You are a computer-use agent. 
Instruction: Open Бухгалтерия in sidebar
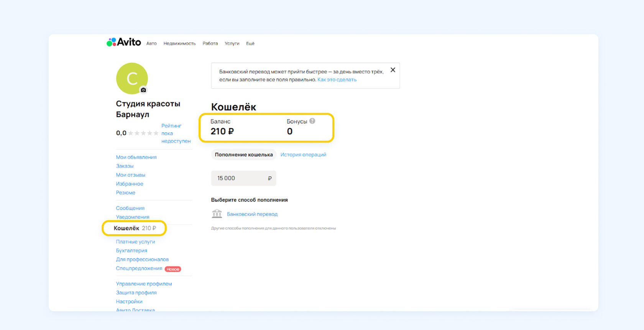(x=131, y=251)
